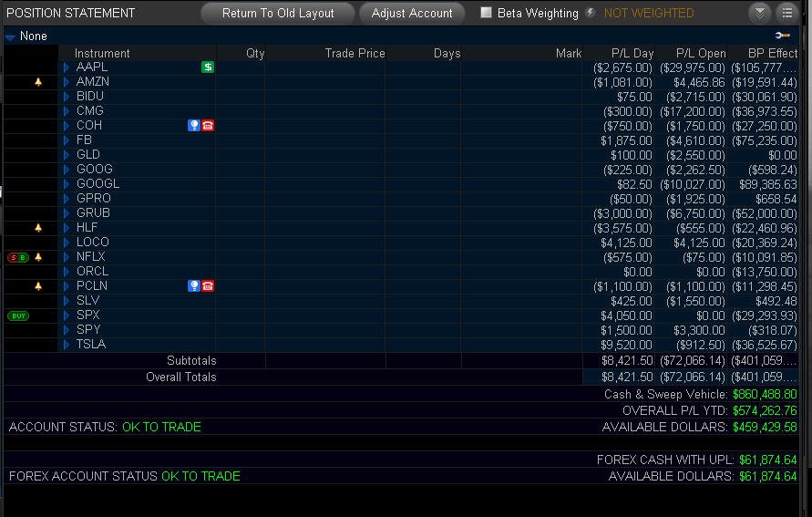Image resolution: width=812 pixels, height=517 pixels.
Task: Expand the BIDU position row
Action: coord(67,97)
